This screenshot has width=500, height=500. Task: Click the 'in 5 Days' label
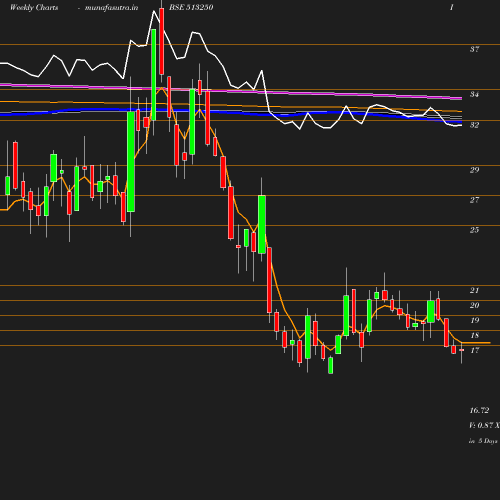pyautogui.click(x=483, y=441)
